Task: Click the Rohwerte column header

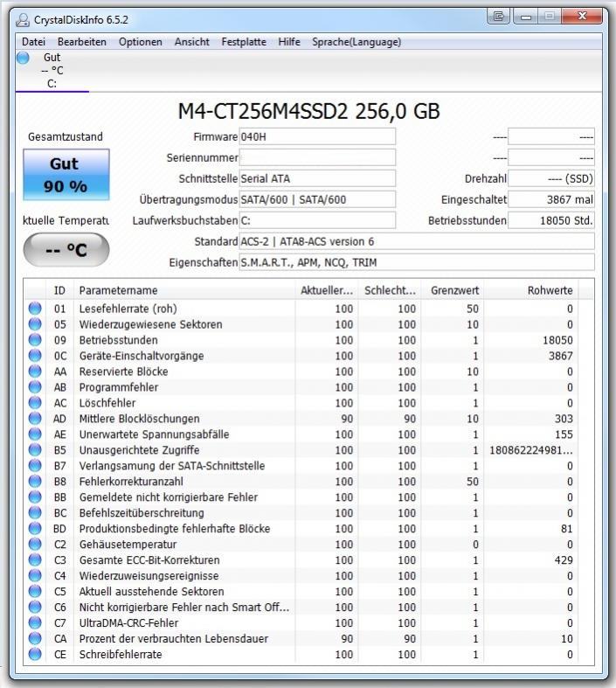Action: (531, 290)
